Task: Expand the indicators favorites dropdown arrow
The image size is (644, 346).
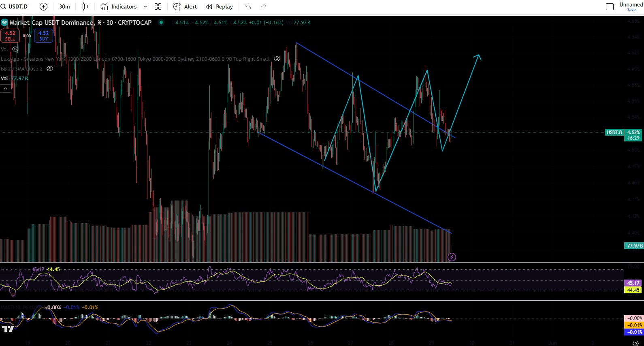Action: pyautogui.click(x=145, y=6)
